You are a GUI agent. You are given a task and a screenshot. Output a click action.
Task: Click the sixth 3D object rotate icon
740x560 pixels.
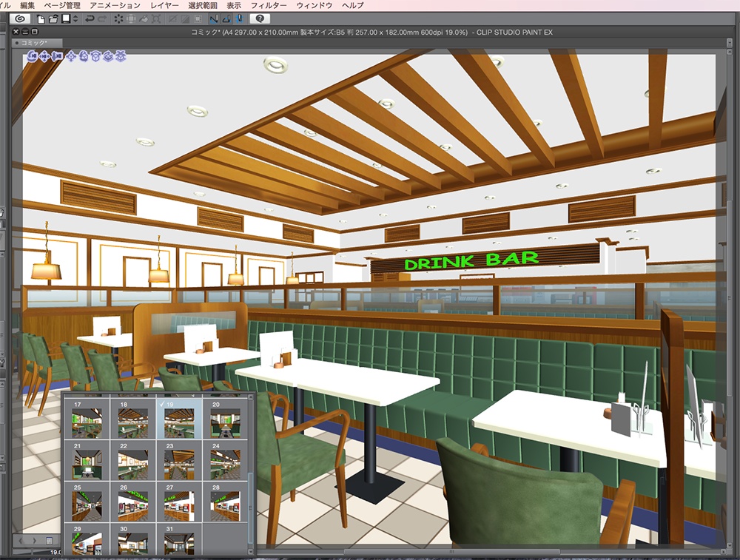point(95,57)
